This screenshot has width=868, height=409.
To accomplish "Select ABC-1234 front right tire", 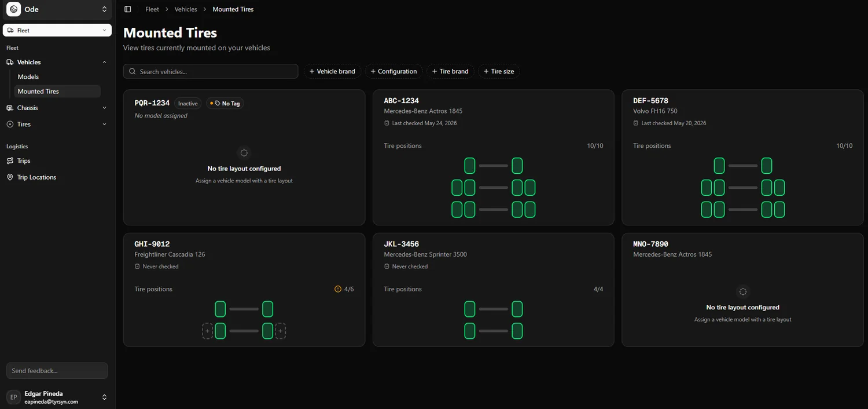I will [517, 166].
